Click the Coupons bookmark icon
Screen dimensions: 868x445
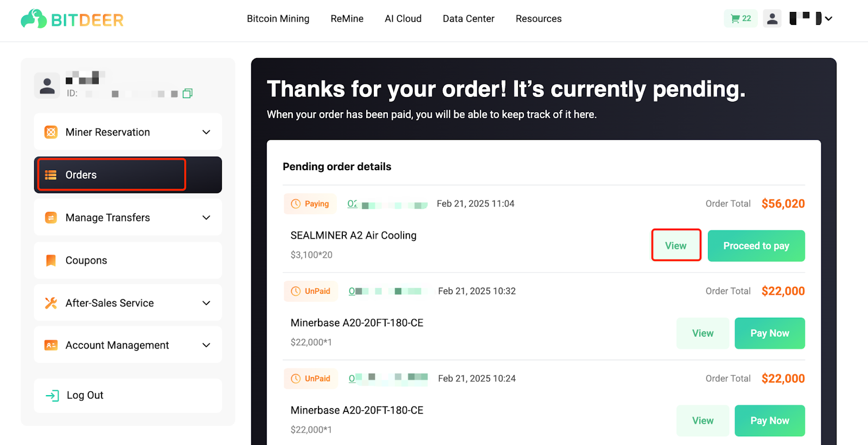[51, 261]
